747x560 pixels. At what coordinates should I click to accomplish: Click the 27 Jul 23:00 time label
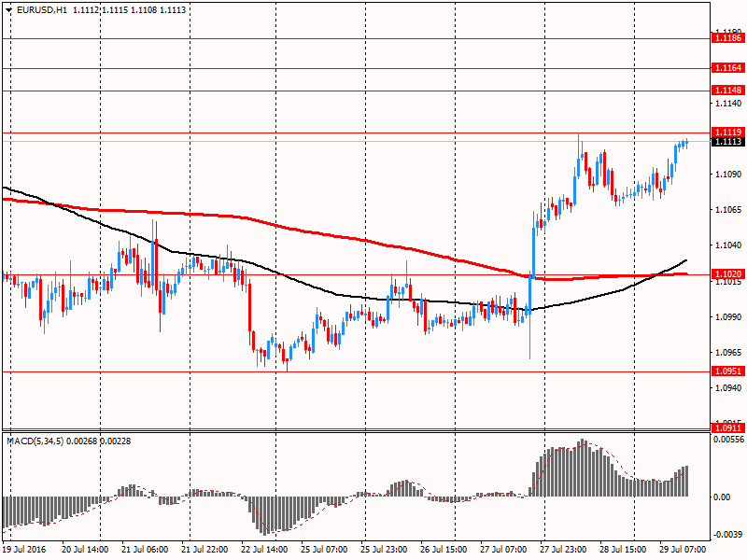click(564, 549)
